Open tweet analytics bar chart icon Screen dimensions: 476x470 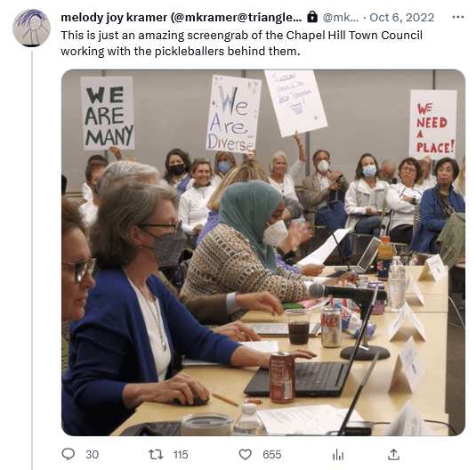pyautogui.click(x=338, y=455)
